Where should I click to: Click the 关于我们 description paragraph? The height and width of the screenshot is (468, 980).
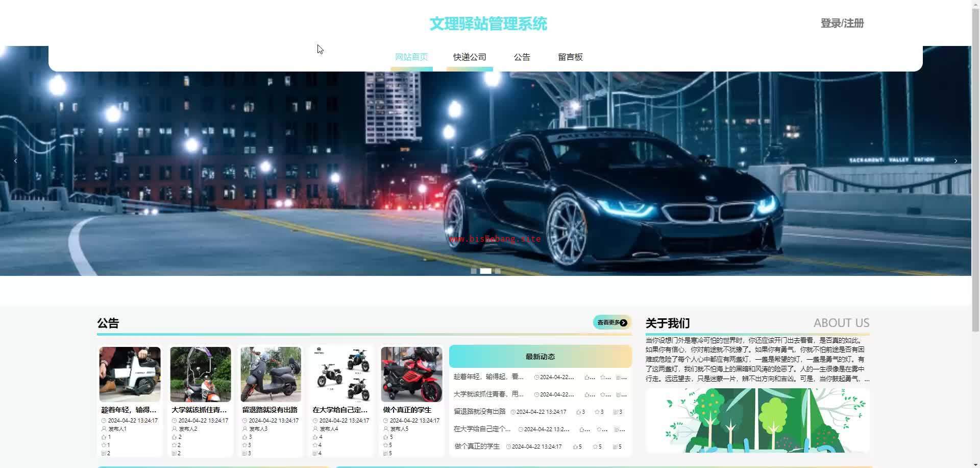(757, 360)
